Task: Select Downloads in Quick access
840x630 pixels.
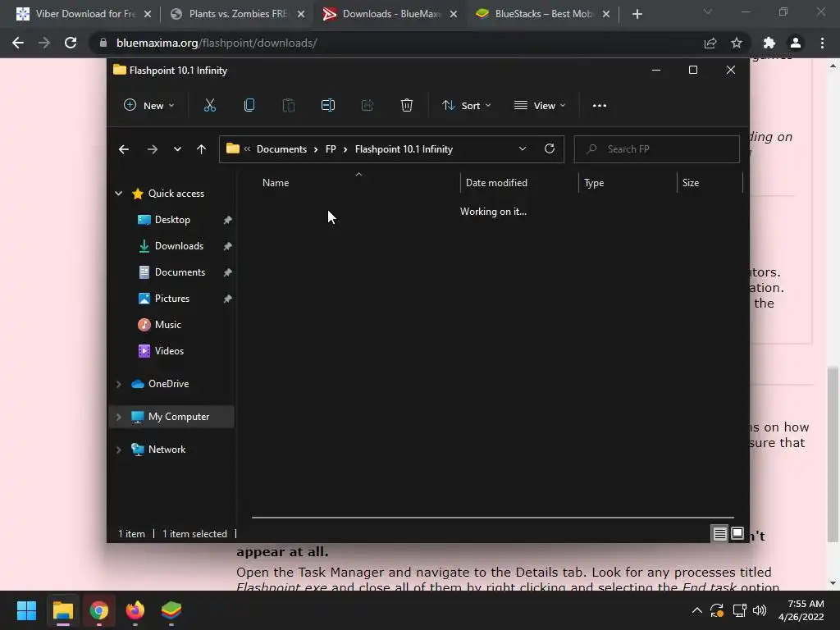Action: [179, 246]
